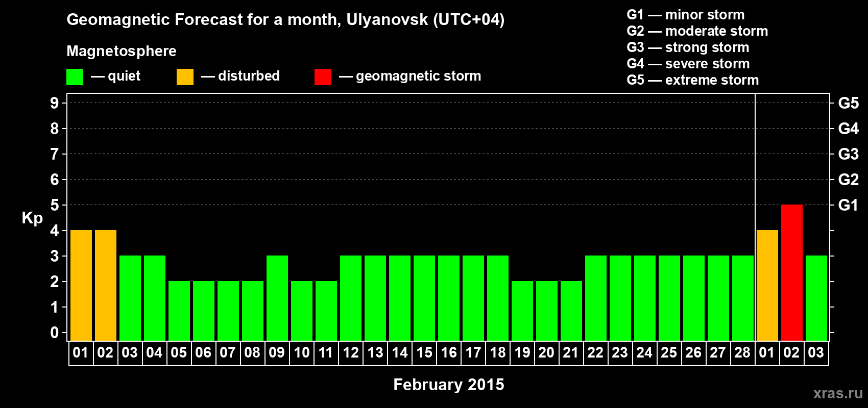
Task: Click the date label 07 on x-axis
Action: click(228, 353)
